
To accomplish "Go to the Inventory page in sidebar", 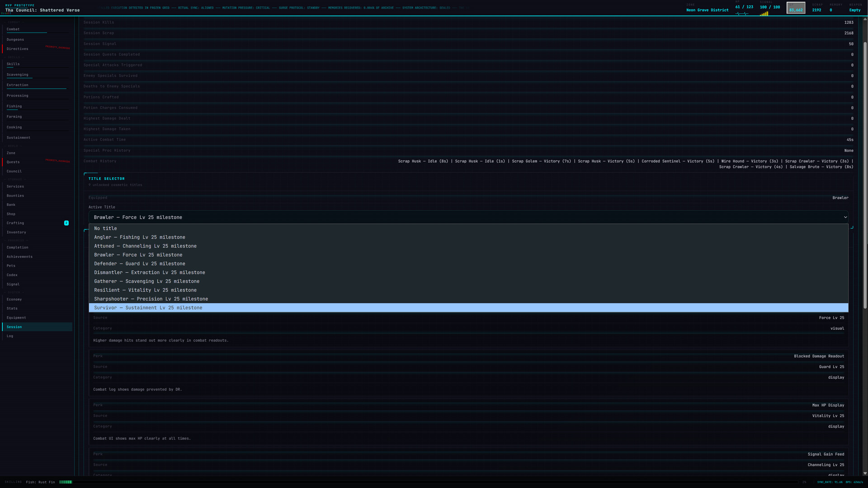I will pyautogui.click(x=16, y=232).
